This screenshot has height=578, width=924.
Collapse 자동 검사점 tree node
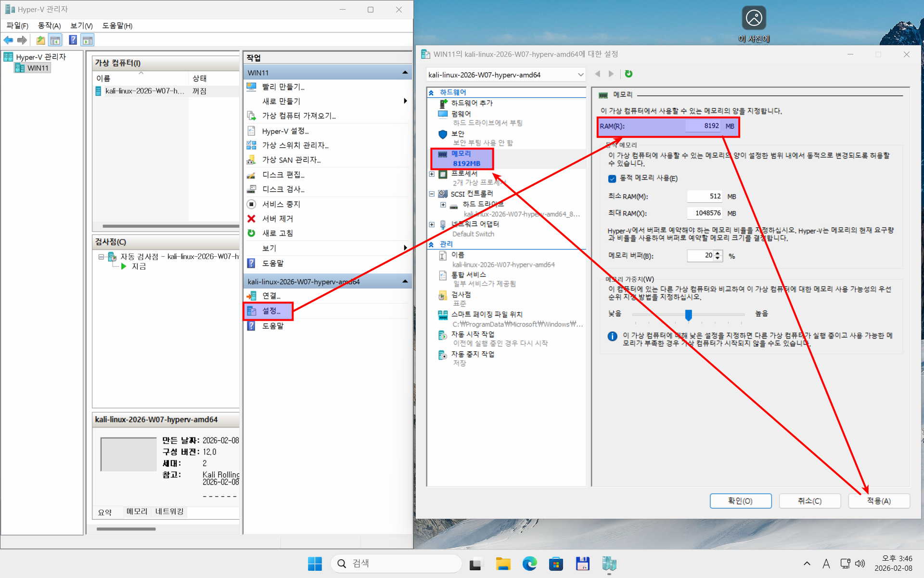click(x=101, y=257)
